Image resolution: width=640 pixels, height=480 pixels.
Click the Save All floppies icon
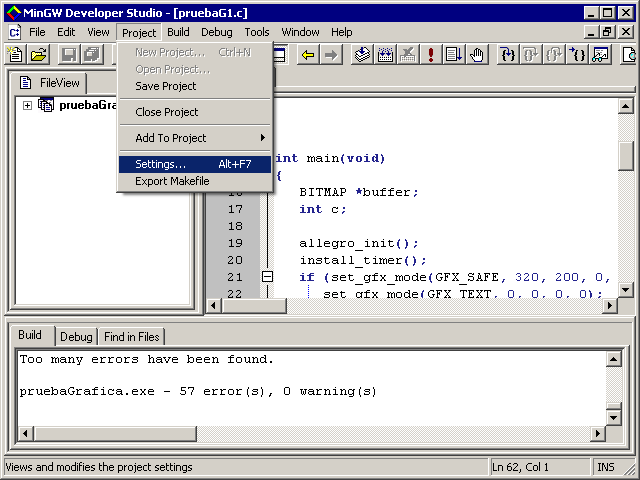92,54
